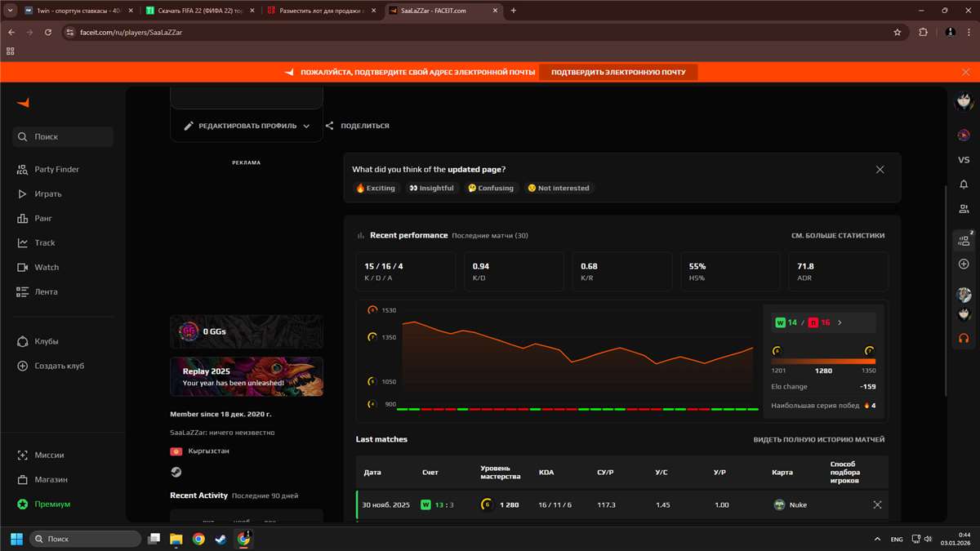Click ПОДТВЕРДИТЬ ЭЛЕКТРОННУЮ ПОЧТУ button
The image size is (980, 551).
(618, 72)
